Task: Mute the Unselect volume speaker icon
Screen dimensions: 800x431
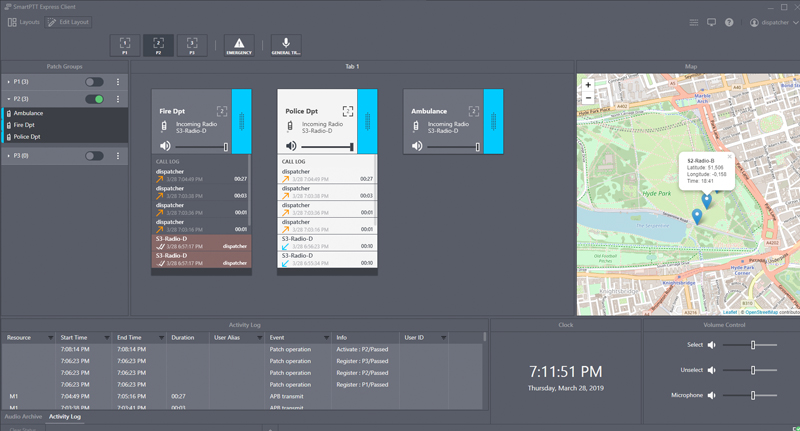Action: coord(712,370)
